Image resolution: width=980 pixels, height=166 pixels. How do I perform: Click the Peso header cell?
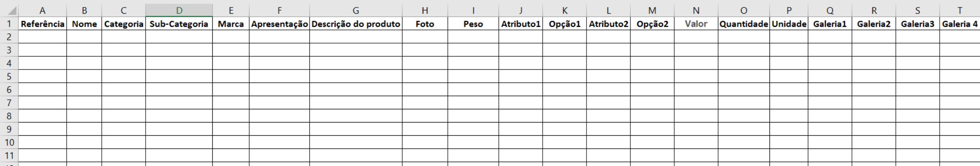tap(473, 24)
